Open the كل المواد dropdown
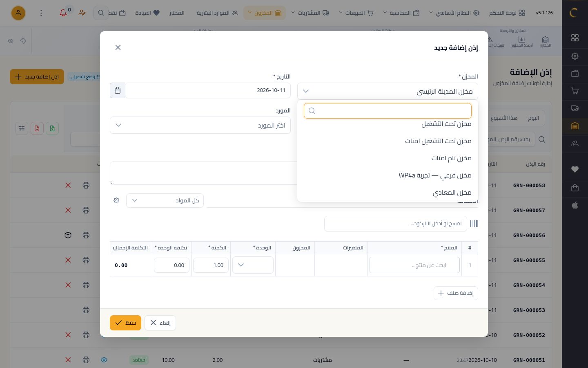 pos(165,200)
